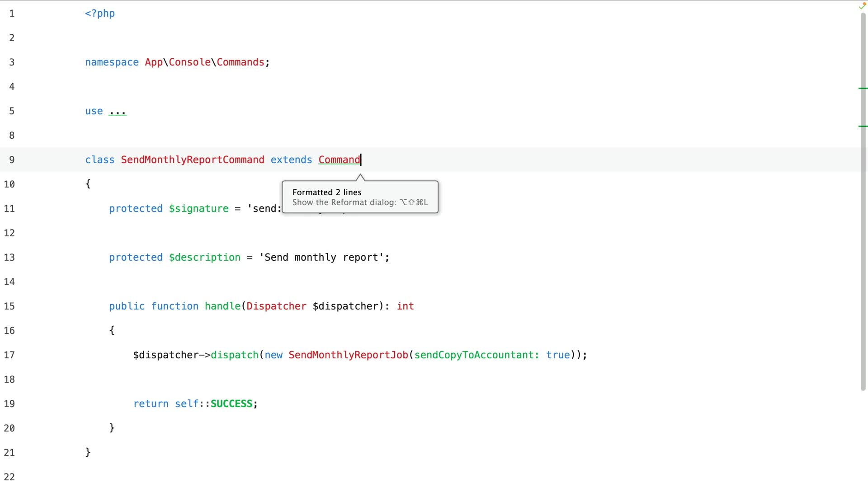Click the SendMonthlyReportJob class name

(348, 355)
